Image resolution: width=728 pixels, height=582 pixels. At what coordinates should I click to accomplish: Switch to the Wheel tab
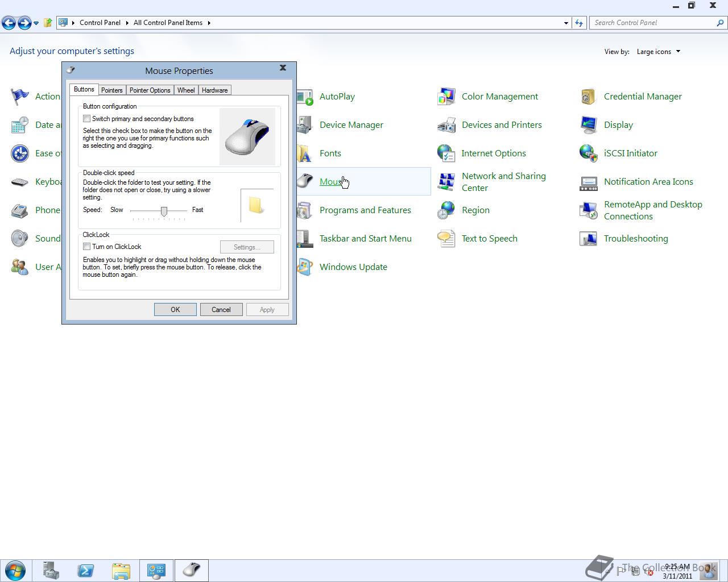point(186,90)
